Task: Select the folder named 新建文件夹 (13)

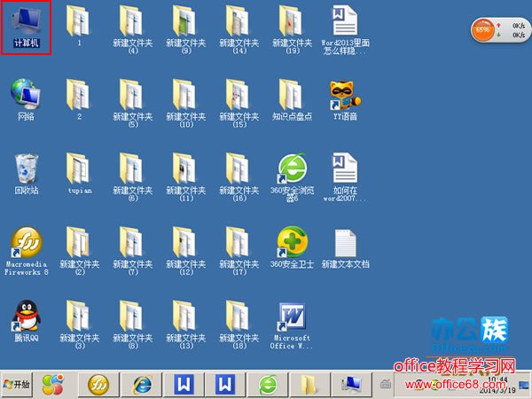Action: coord(185,315)
